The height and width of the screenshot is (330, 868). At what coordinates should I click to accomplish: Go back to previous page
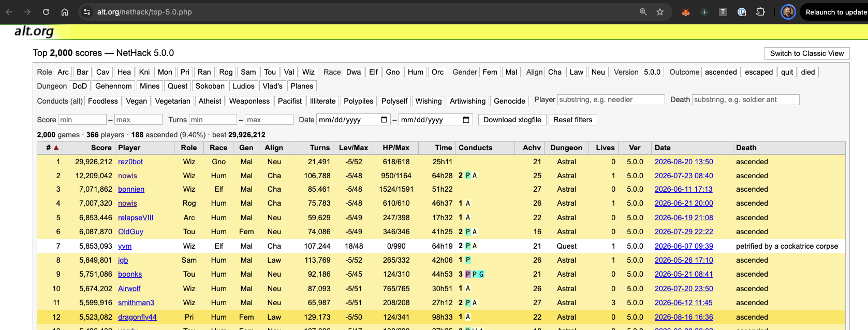[9, 12]
